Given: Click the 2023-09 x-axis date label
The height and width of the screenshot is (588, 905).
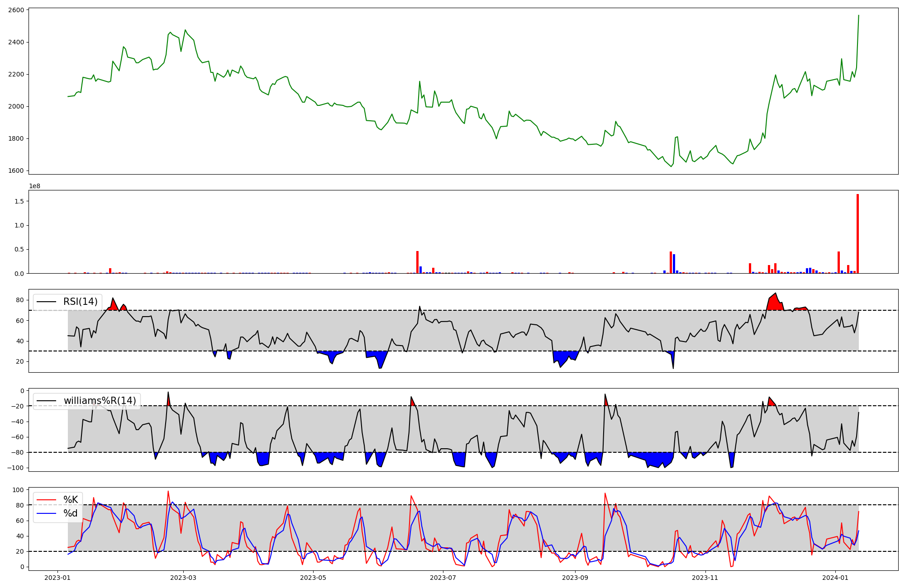Looking at the screenshot, I should click(x=575, y=578).
